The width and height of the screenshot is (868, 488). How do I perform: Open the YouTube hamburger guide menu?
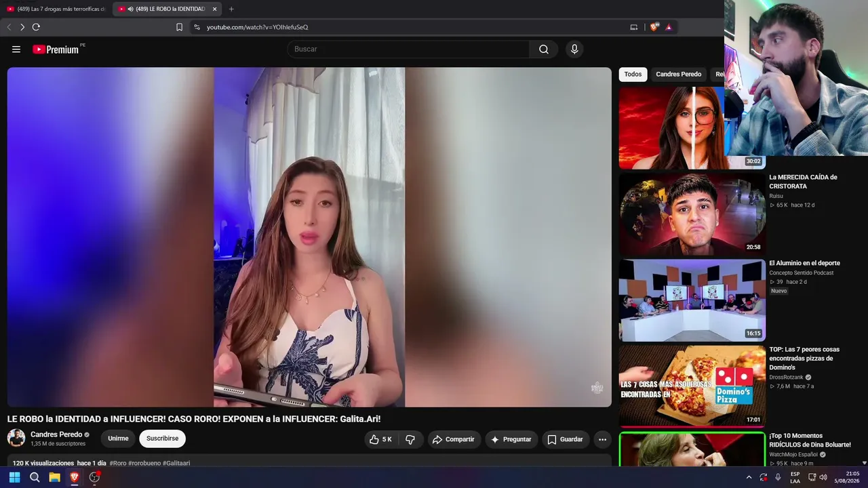pyautogui.click(x=16, y=49)
